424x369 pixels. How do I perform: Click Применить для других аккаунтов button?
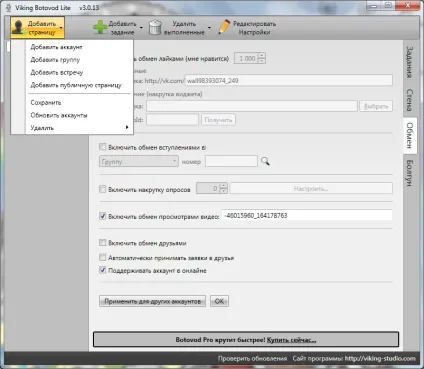click(x=152, y=301)
